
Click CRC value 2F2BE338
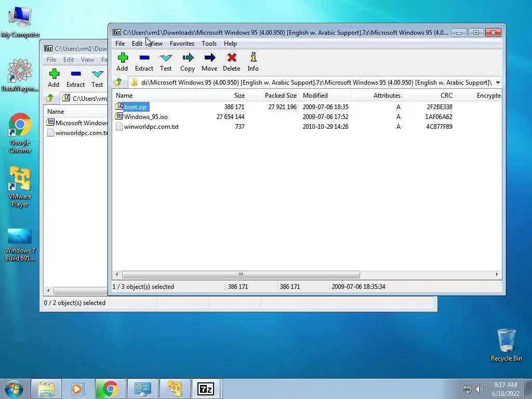(440, 107)
